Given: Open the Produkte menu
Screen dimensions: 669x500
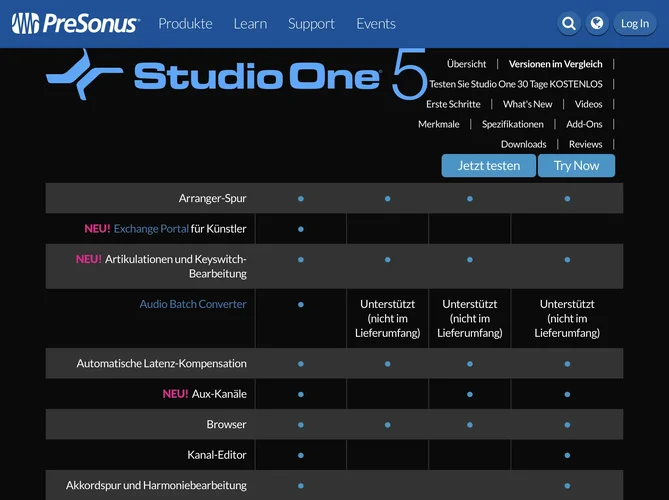Looking at the screenshot, I should (x=185, y=24).
